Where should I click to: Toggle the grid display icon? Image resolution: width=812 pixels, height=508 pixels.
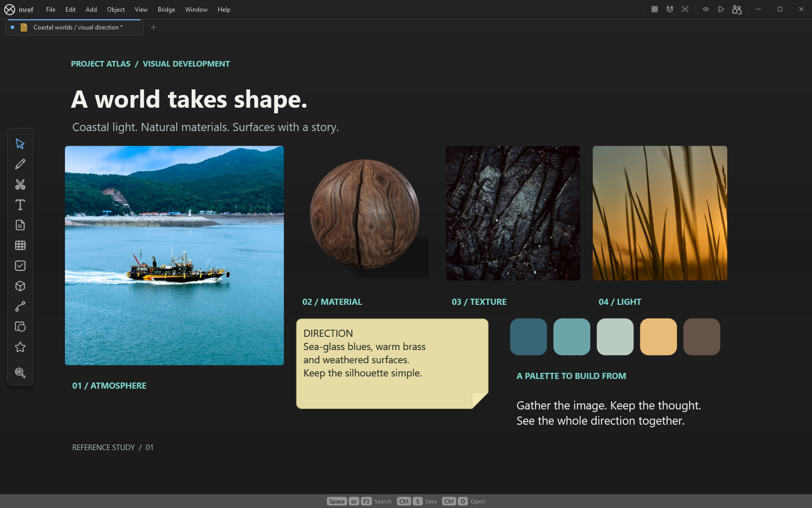point(655,9)
